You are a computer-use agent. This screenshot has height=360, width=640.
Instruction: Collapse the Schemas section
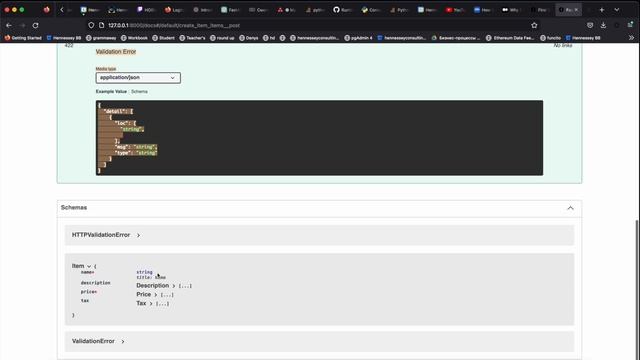[570, 208]
